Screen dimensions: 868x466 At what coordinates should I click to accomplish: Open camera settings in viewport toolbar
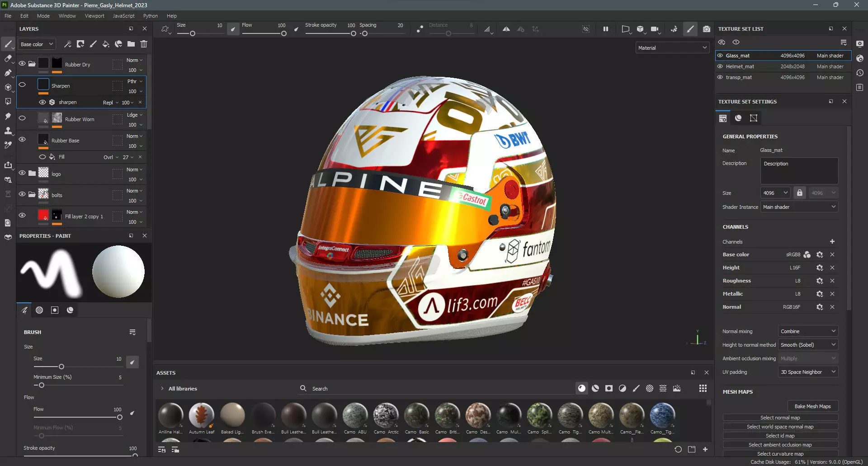(655, 29)
